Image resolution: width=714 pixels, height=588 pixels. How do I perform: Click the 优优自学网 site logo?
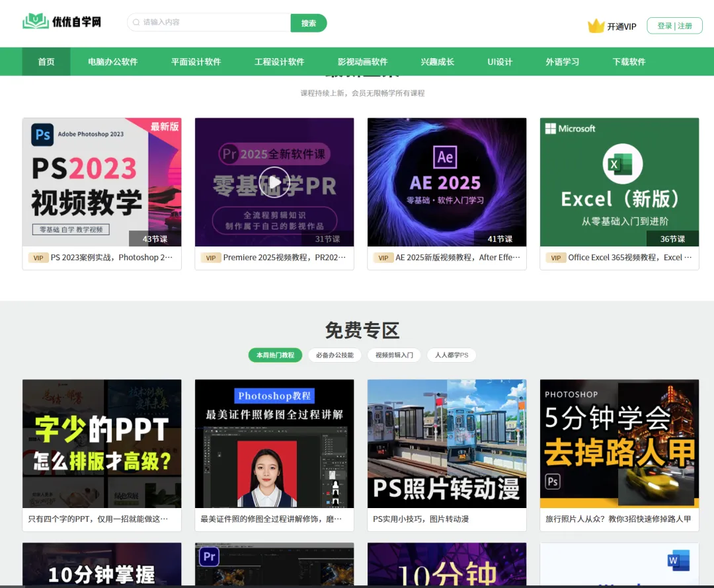tap(62, 21)
